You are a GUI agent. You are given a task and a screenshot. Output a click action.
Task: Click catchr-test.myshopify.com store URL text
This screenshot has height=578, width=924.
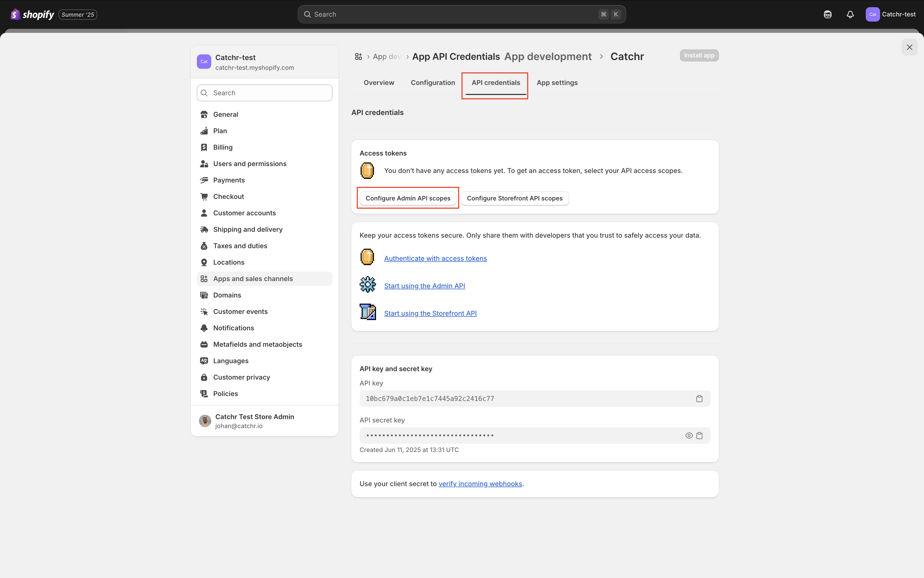pos(255,68)
